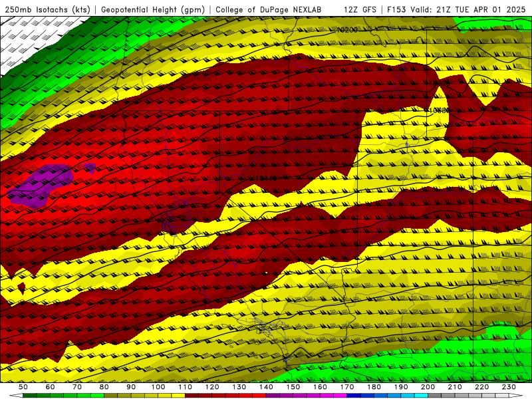Select the darkest green swatch starting the color bar
532x399 pixels.
point(30,396)
